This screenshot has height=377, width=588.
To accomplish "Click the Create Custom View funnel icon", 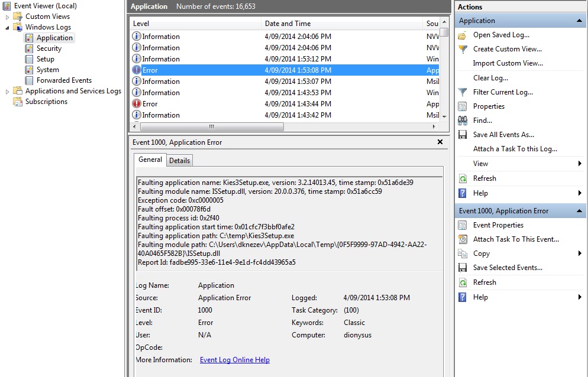I will point(463,49).
